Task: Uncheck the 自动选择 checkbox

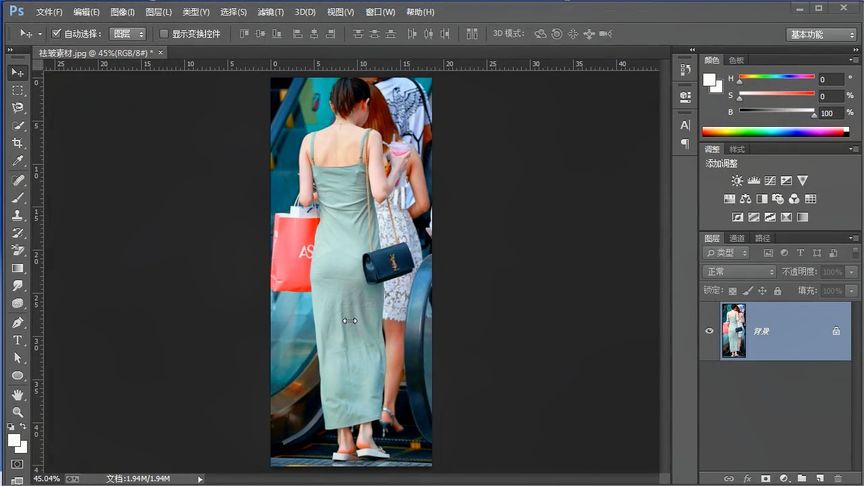Action: [x=56, y=34]
